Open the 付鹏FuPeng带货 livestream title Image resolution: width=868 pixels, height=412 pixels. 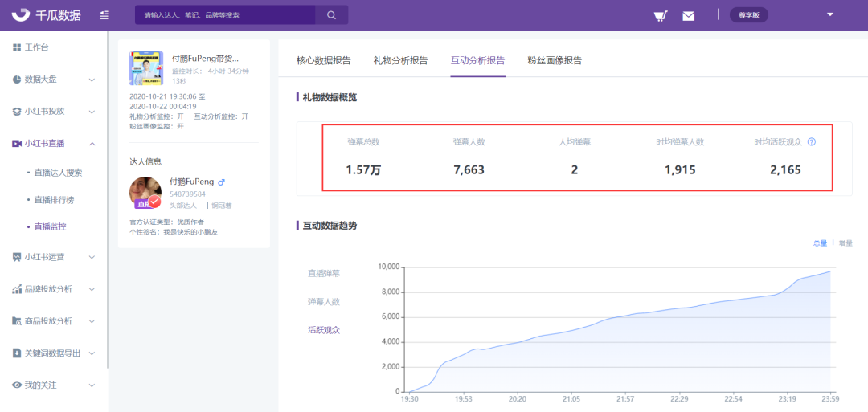click(206, 58)
